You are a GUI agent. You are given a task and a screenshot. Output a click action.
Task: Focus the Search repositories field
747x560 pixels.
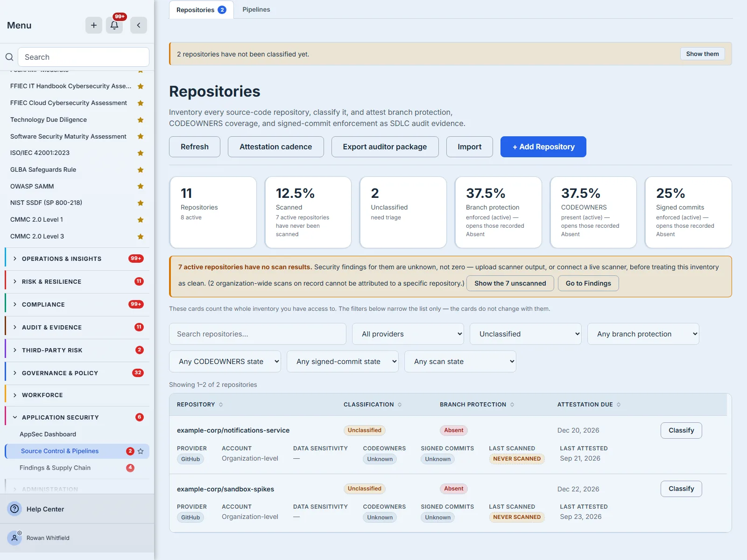tap(258, 334)
